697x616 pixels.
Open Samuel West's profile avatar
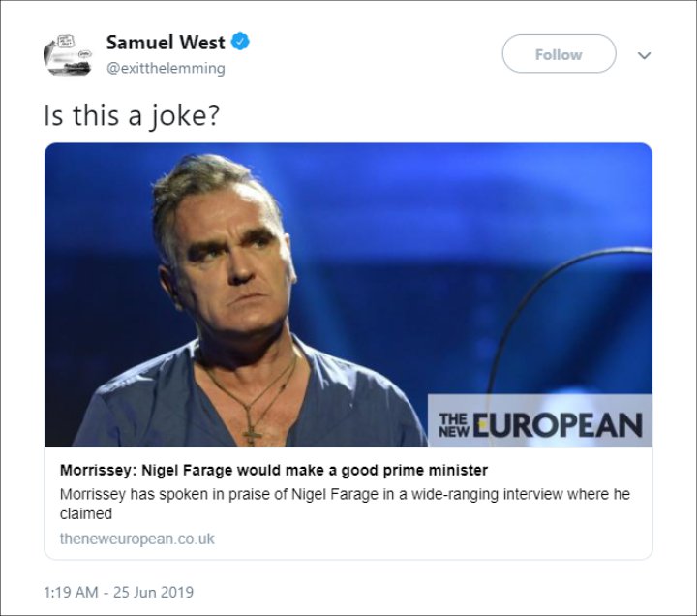(68, 54)
